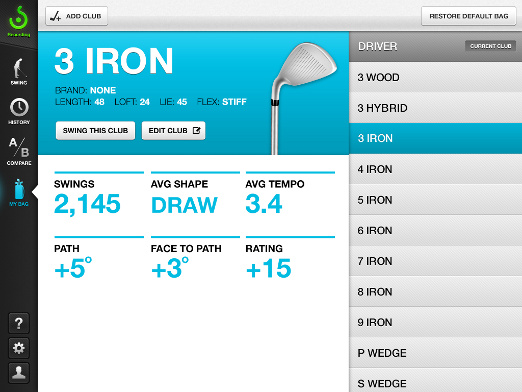The height and width of the screenshot is (392, 522).
Task: Click the 3 IRON large heading
Action: [x=114, y=61]
